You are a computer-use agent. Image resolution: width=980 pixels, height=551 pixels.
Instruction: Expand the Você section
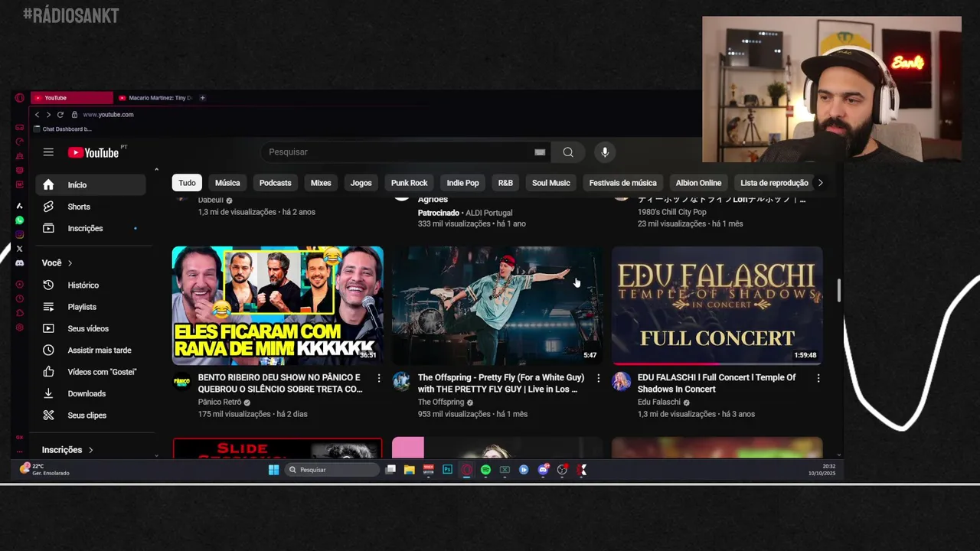pyautogui.click(x=57, y=262)
